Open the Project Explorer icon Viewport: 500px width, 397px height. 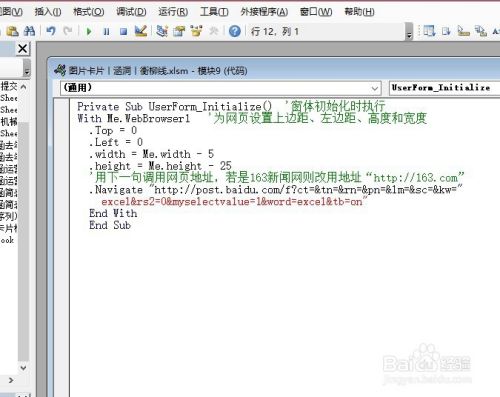click(162, 31)
